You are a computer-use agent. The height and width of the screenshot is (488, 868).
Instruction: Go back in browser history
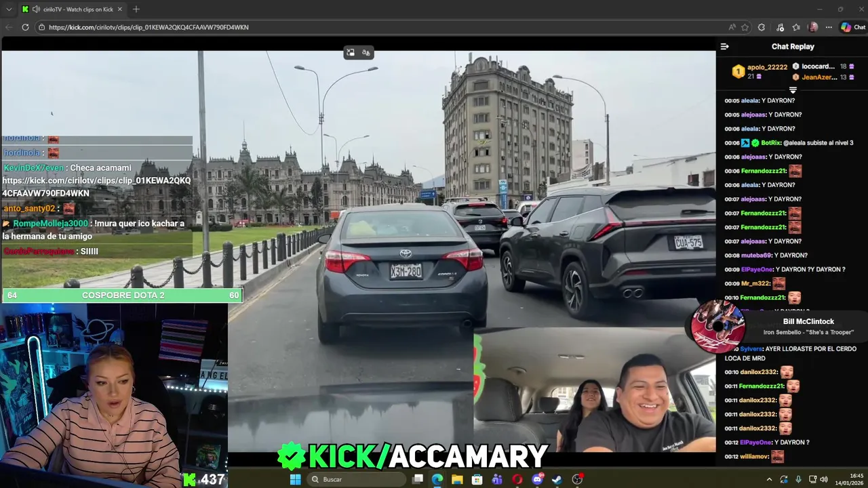tap(9, 27)
